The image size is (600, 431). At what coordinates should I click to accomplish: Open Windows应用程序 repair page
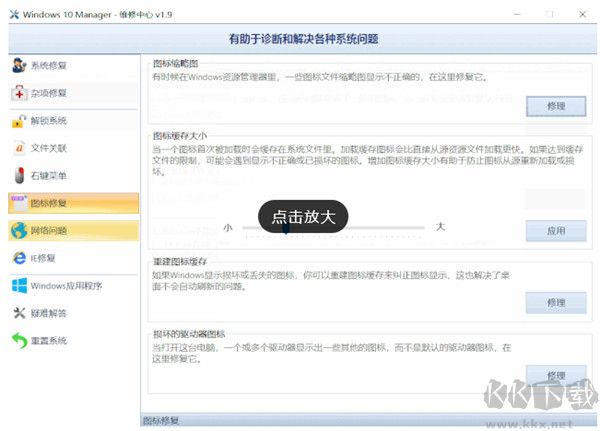(73, 286)
